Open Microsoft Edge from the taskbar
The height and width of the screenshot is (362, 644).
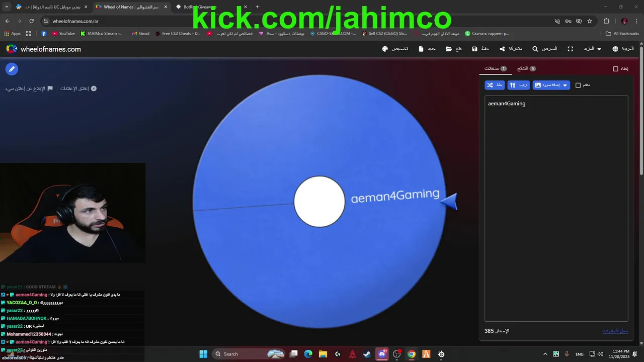308,354
